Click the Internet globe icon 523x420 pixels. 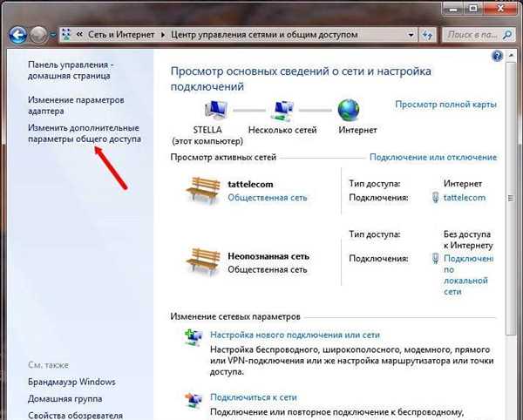(349, 110)
